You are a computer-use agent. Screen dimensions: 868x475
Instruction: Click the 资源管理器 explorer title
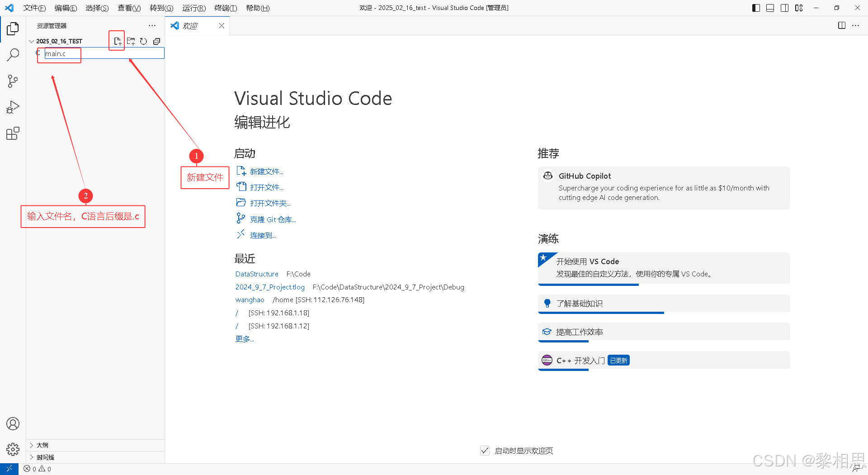52,26
